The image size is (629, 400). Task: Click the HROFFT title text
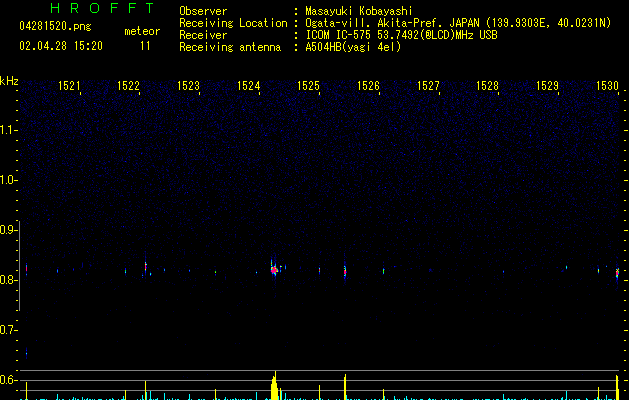[x=102, y=8]
